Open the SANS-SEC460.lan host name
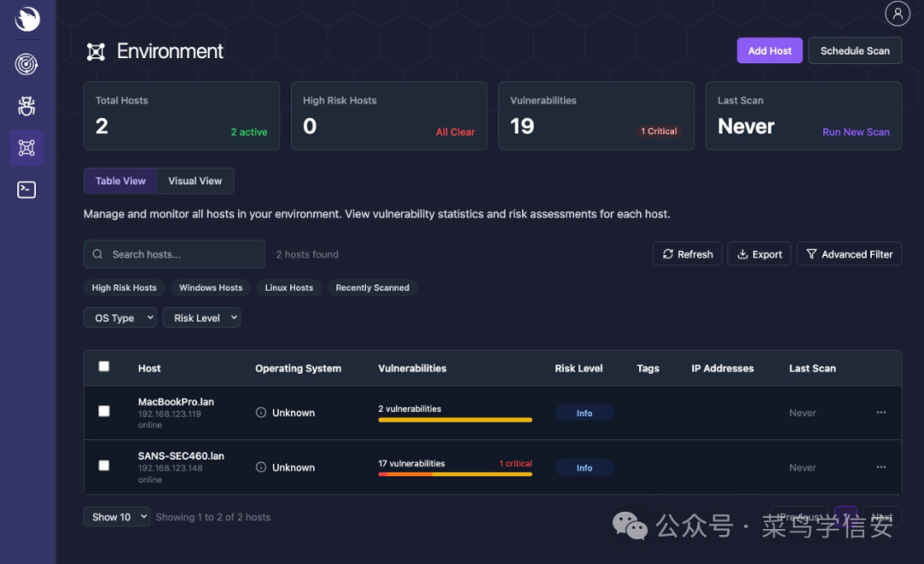The width and height of the screenshot is (924, 564). (x=181, y=456)
